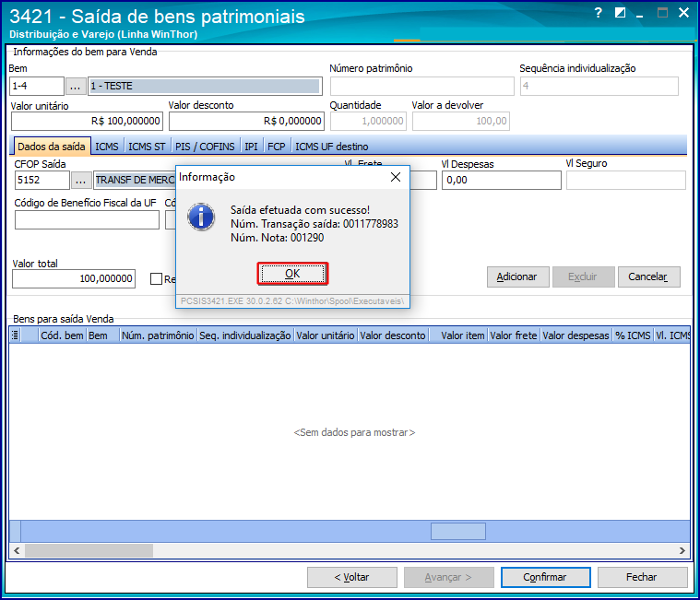Click the Vl Seguro field

(626, 181)
